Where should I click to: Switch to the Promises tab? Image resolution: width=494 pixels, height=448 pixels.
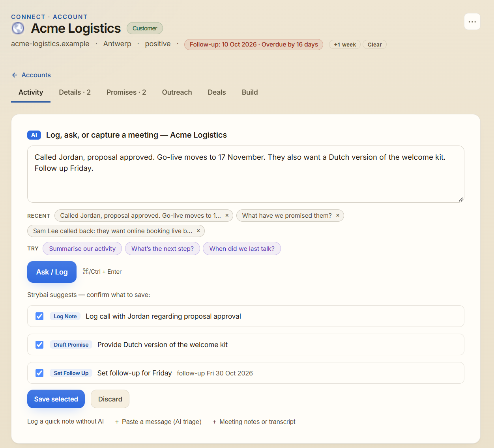tap(126, 92)
